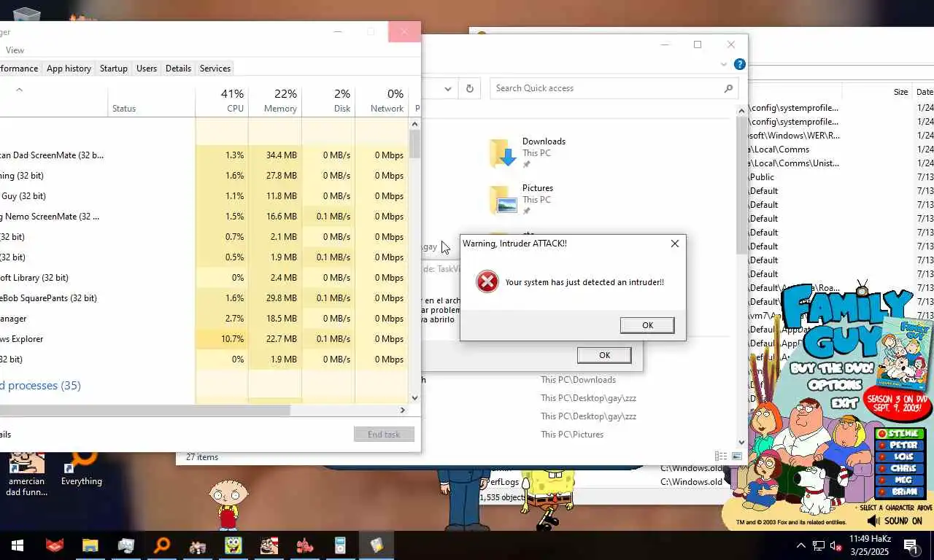
Task: Click Stewie desktop mate character
Action: (x=228, y=505)
